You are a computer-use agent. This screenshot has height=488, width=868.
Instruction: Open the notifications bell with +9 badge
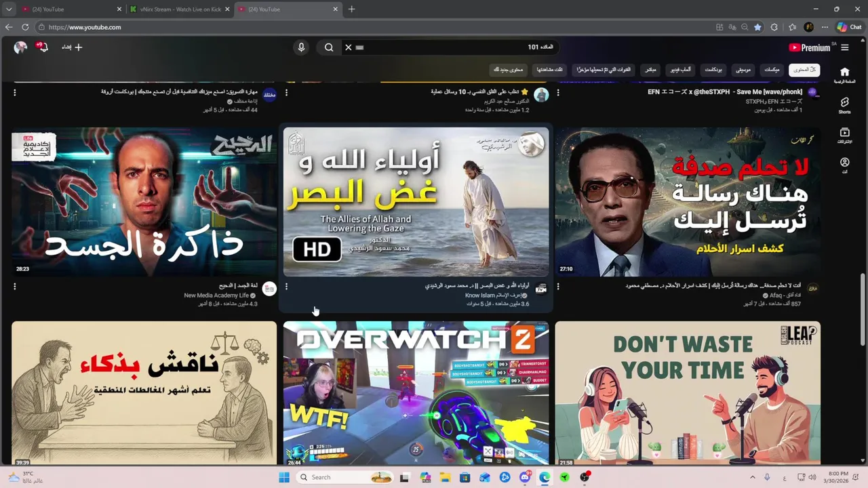(42, 47)
